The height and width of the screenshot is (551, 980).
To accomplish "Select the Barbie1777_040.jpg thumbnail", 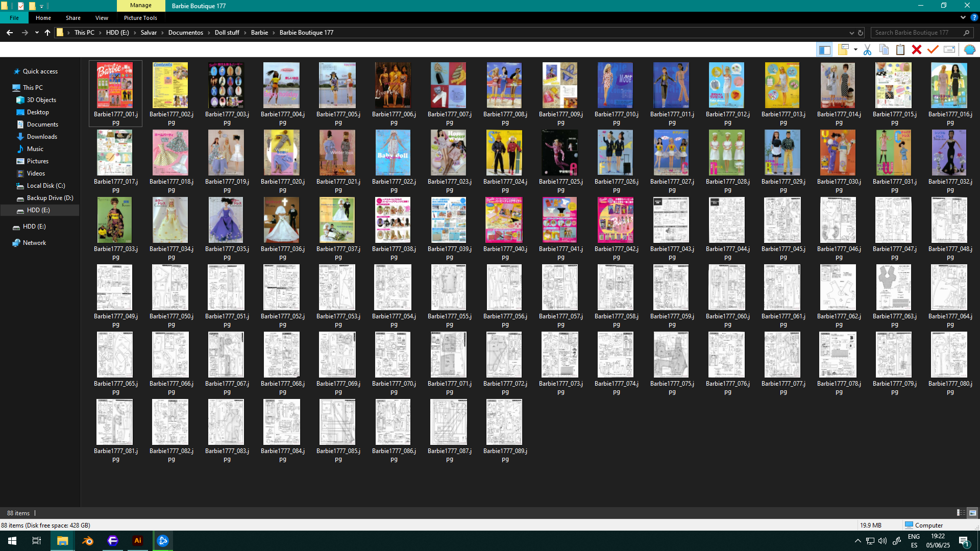I will [504, 220].
